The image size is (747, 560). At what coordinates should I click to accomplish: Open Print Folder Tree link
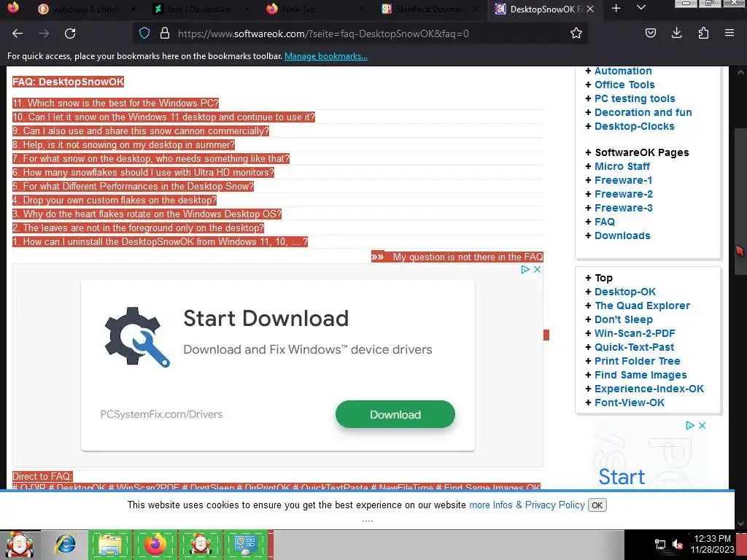638,361
